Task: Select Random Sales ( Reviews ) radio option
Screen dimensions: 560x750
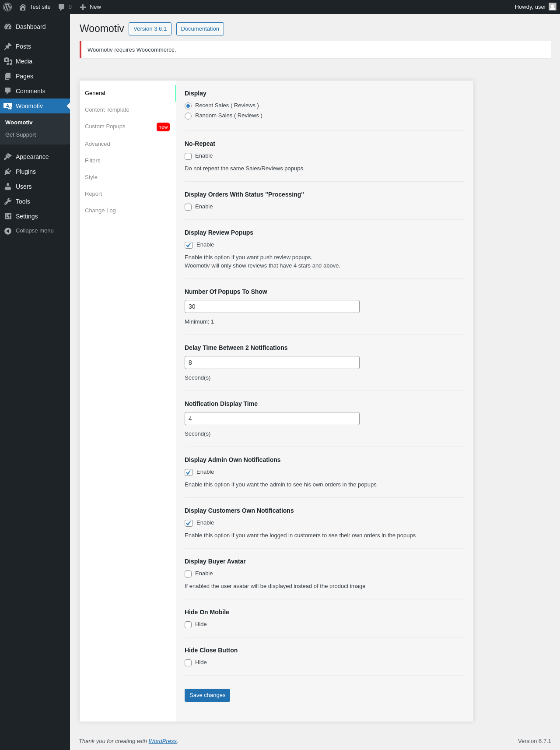Action: (x=188, y=116)
